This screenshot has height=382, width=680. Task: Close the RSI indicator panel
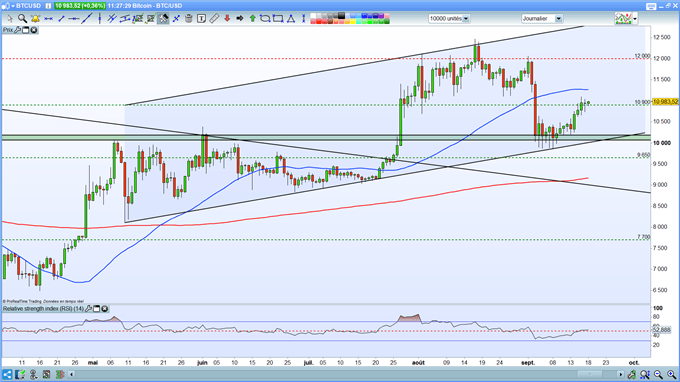tap(105, 309)
